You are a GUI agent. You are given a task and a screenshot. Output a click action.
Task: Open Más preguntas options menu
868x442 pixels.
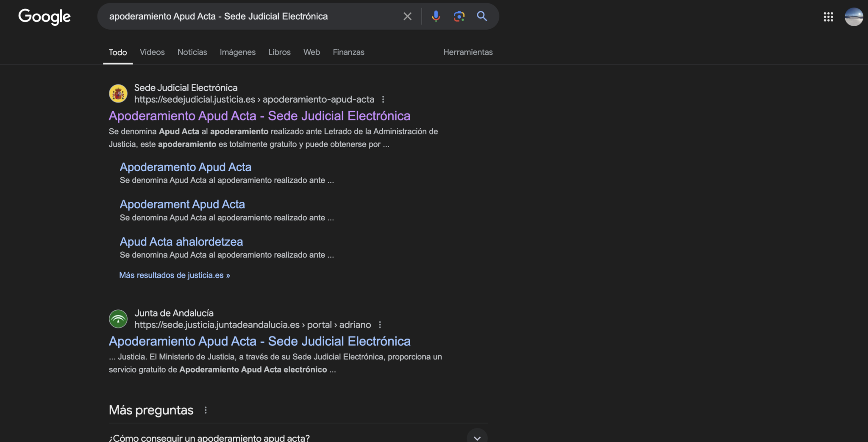pyautogui.click(x=206, y=410)
